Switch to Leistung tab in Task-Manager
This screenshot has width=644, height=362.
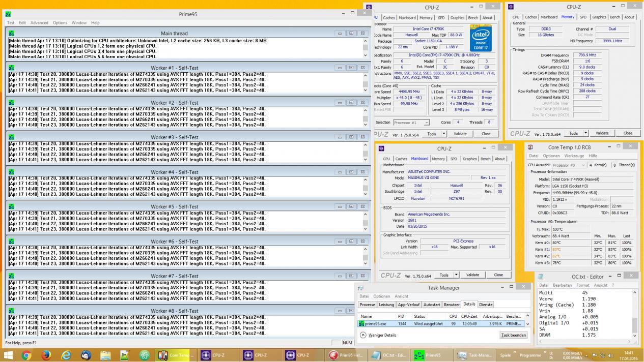(x=386, y=305)
